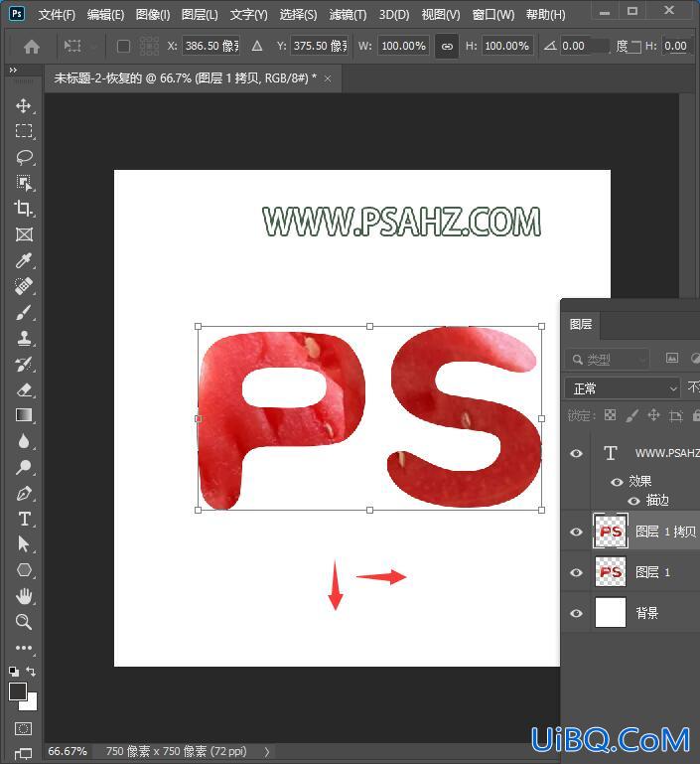700x764 pixels.
Task: Click the foreground color swatch
Action: (18, 690)
